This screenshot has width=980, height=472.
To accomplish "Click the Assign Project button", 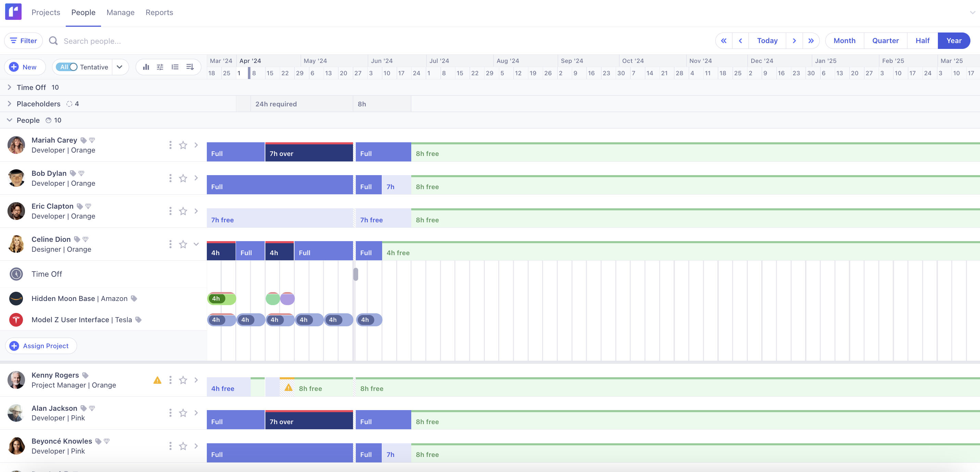I will tap(40, 345).
